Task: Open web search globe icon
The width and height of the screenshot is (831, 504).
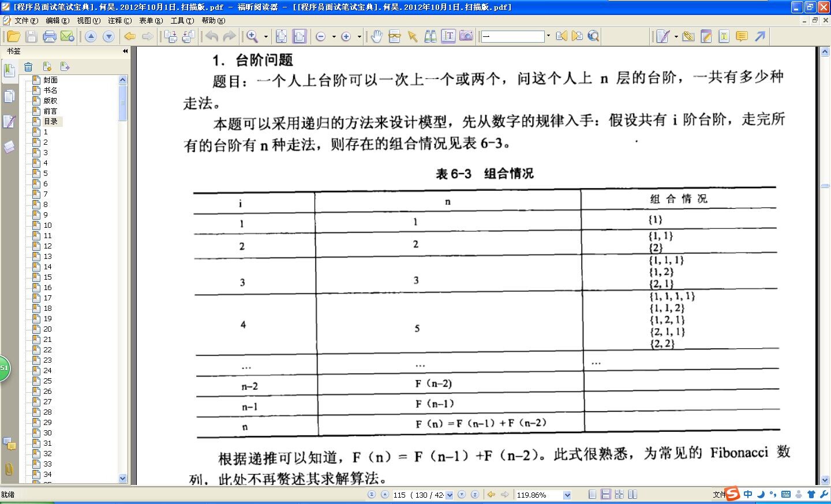Action: pyautogui.click(x=593, y=36)
